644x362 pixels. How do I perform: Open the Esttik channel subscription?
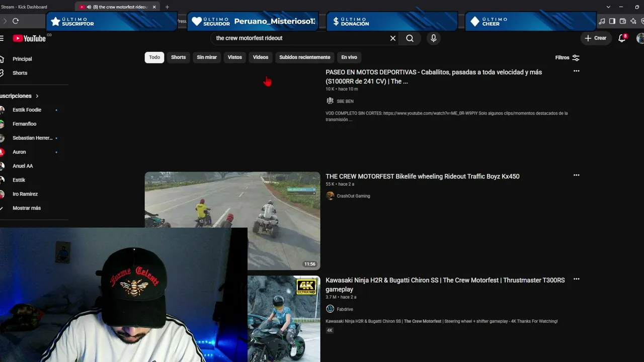(x=19, y=180)
